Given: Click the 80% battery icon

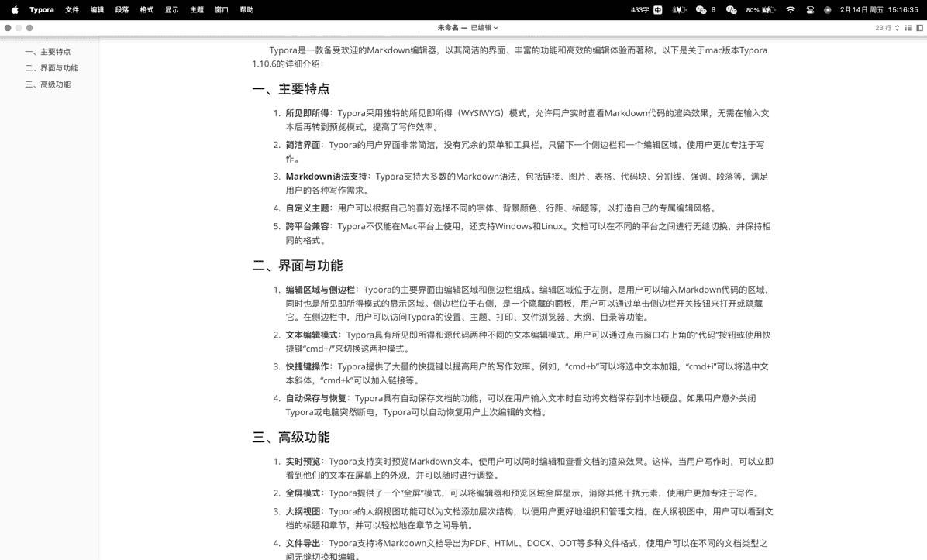Looking at the screenshot, I should coord(760,10).
